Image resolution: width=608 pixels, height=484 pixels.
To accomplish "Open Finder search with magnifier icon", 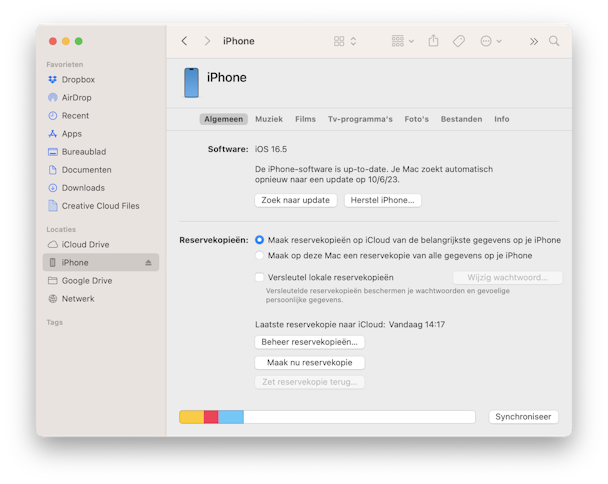I will click(x=554, y=41).
